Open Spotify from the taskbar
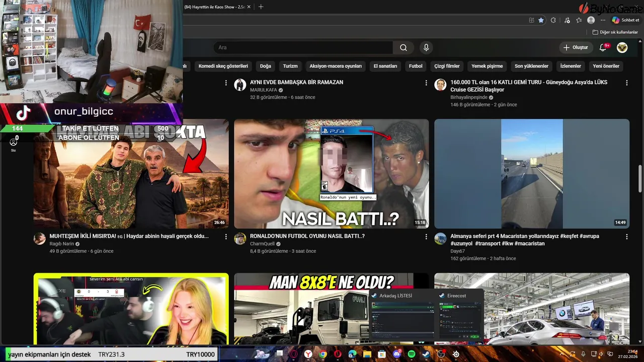This screenshot has width=644, height=362. tap(412, 354)
